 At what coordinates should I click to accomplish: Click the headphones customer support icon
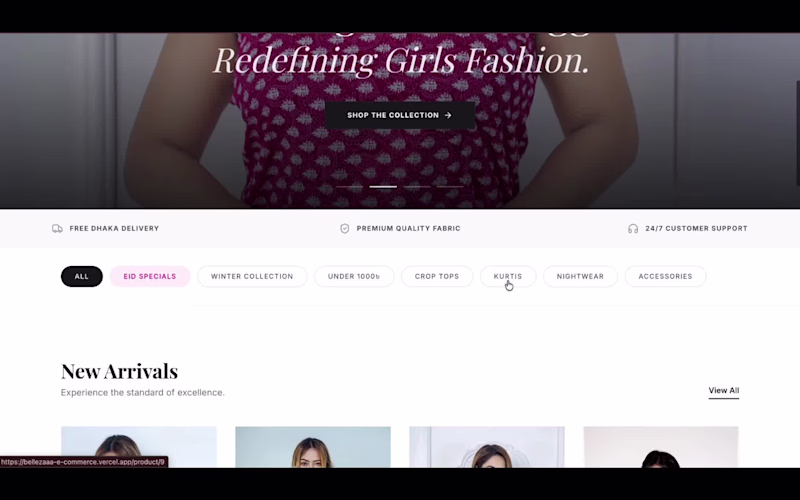pyautogui.click(x=633, y=229)
